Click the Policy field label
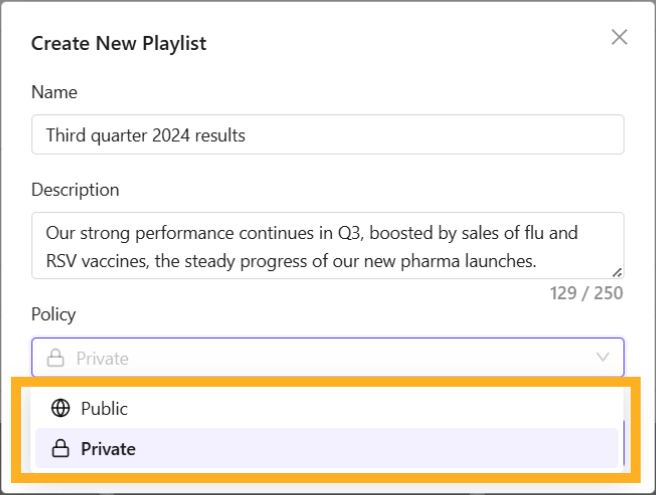The height and width of the screenshot is (495, 656). pyautogui.click(x=53, y=314)
